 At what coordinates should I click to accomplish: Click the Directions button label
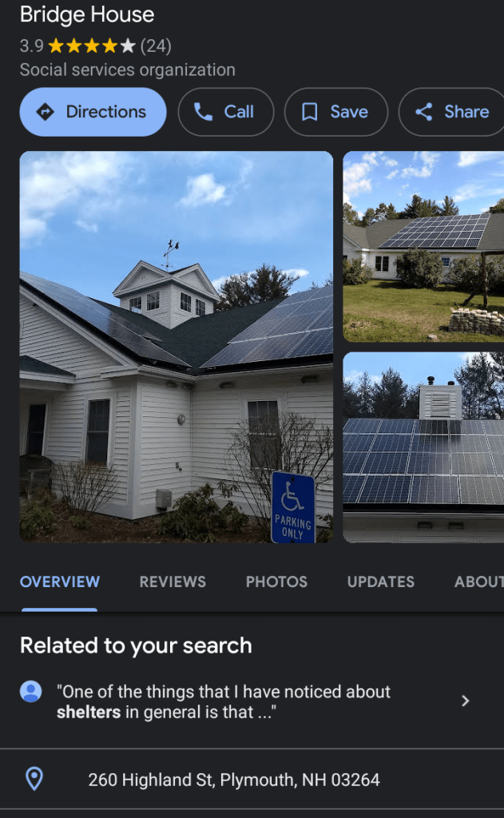tap(106, 112)
